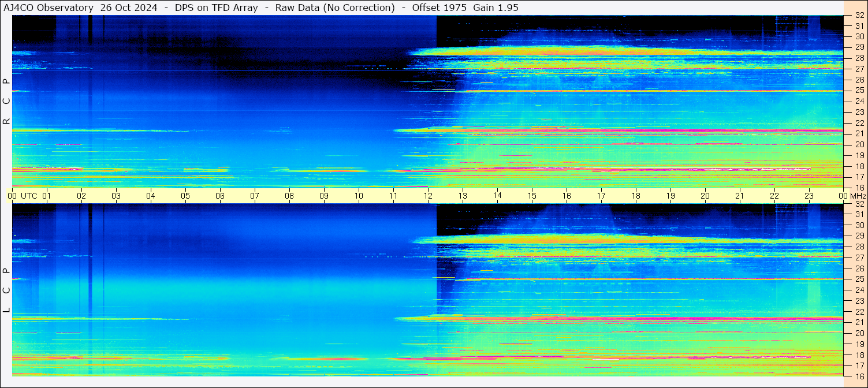The height and width of the screenshot is (388, 868).
Task: Pick the 05 hour marker
Action: 185,196
